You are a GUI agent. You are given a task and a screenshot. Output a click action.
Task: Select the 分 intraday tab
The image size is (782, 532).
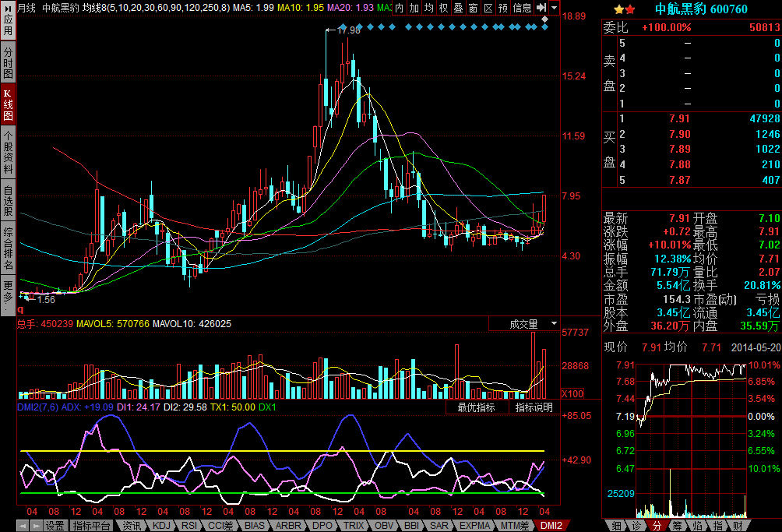click(x=657, y=526)
